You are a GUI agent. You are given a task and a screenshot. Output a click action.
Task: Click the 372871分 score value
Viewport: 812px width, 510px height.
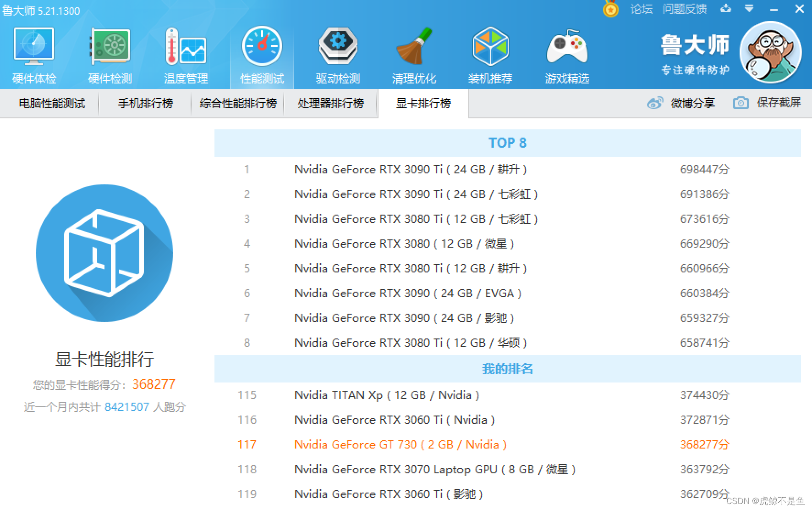coord(705,420)
